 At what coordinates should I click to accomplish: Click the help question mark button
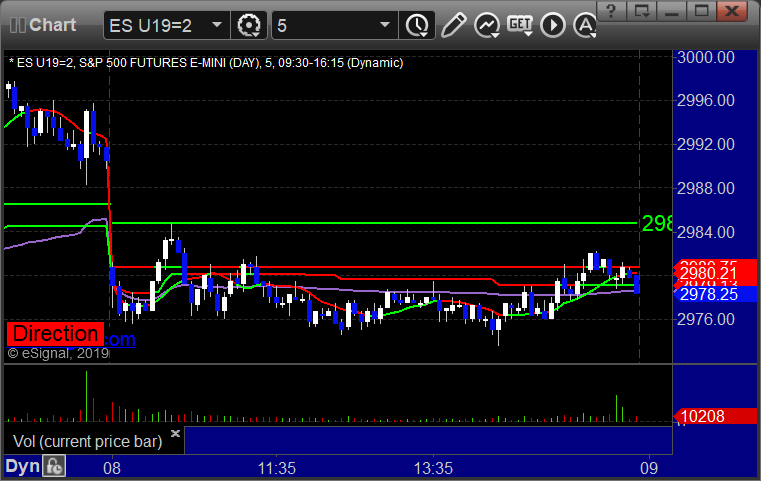tap(611, 10)
